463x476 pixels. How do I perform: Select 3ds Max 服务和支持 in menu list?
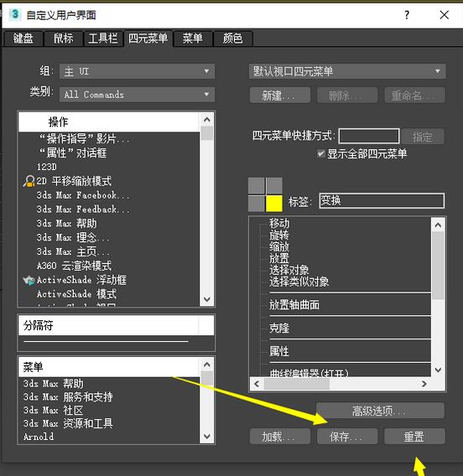(68, 396)
